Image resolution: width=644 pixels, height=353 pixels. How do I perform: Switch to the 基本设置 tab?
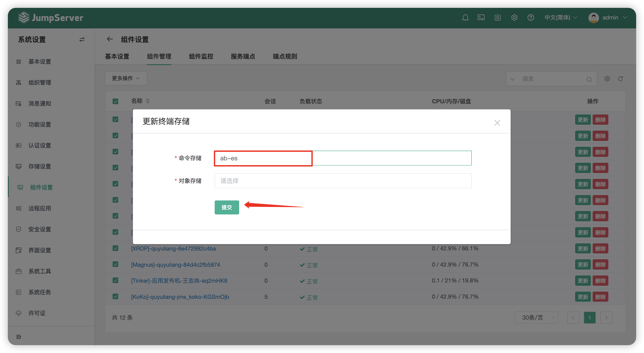[x=117, y=56]
